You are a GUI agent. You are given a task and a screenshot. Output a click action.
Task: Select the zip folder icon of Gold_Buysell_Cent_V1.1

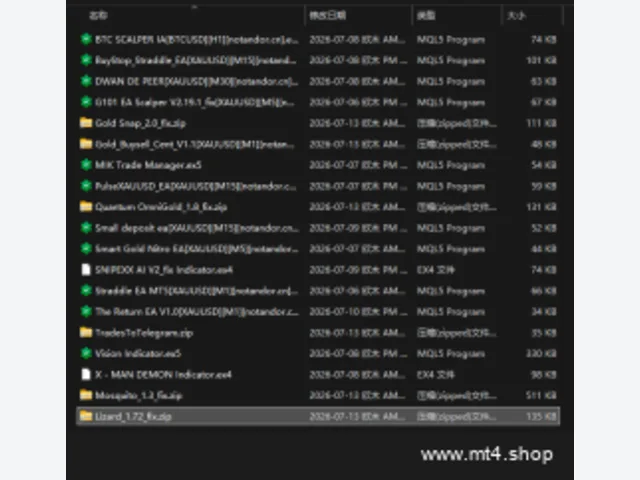[x=86, y=144]
